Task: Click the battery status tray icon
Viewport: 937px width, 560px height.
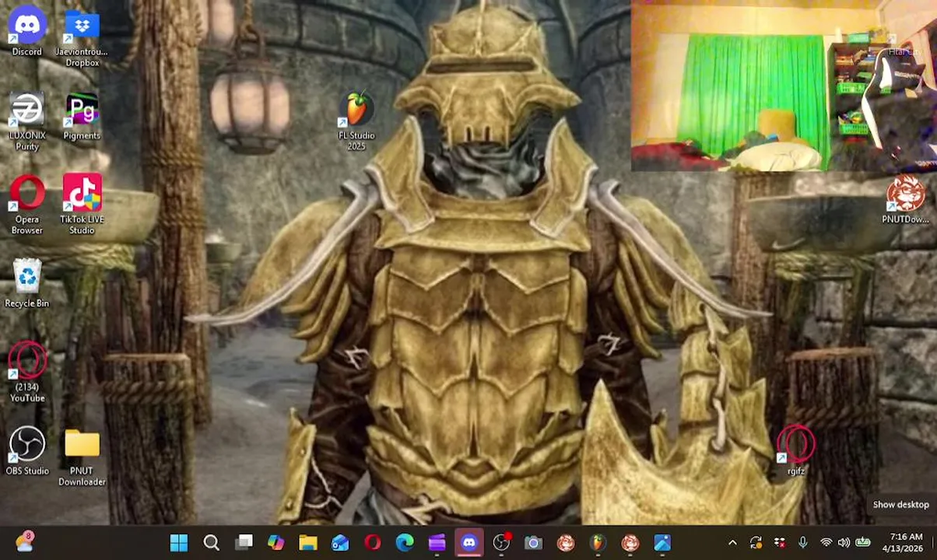Action: 863,543
